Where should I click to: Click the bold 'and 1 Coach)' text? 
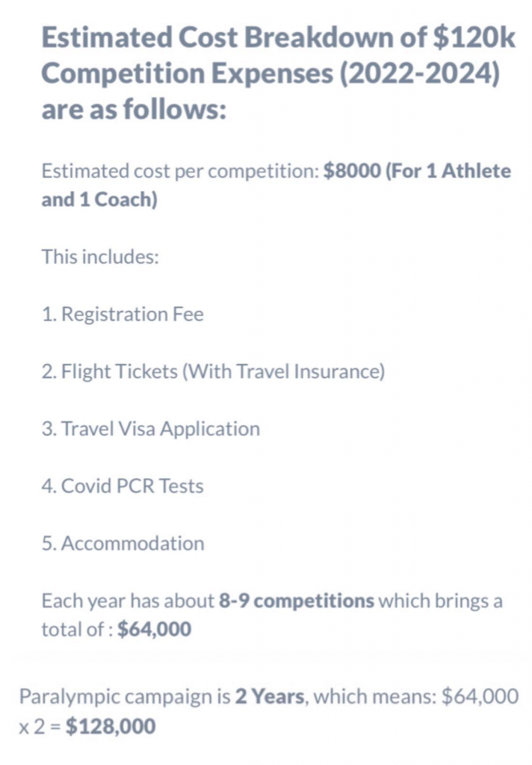pyautogui.click(x=99, y=199)
